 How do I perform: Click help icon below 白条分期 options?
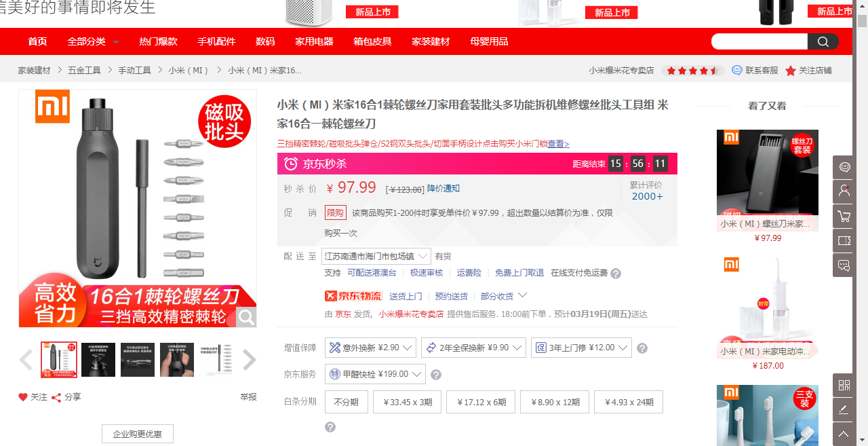click(x=330, y=427)
